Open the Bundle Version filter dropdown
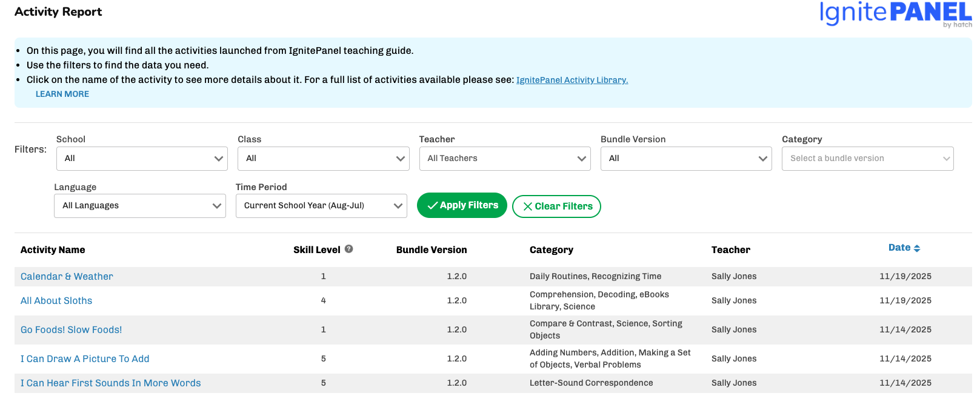The height and width of the screenshot is (396, 980). click(686, 159)
